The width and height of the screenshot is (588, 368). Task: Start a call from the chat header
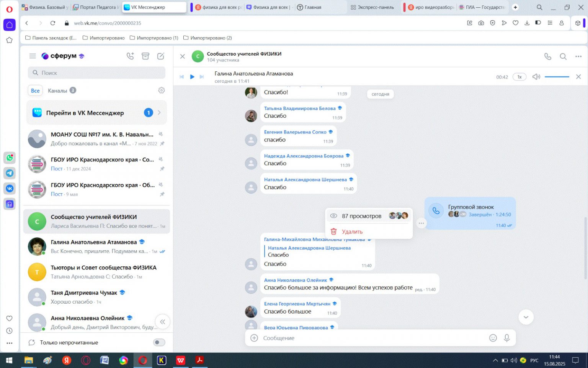[x=548, y=56]
